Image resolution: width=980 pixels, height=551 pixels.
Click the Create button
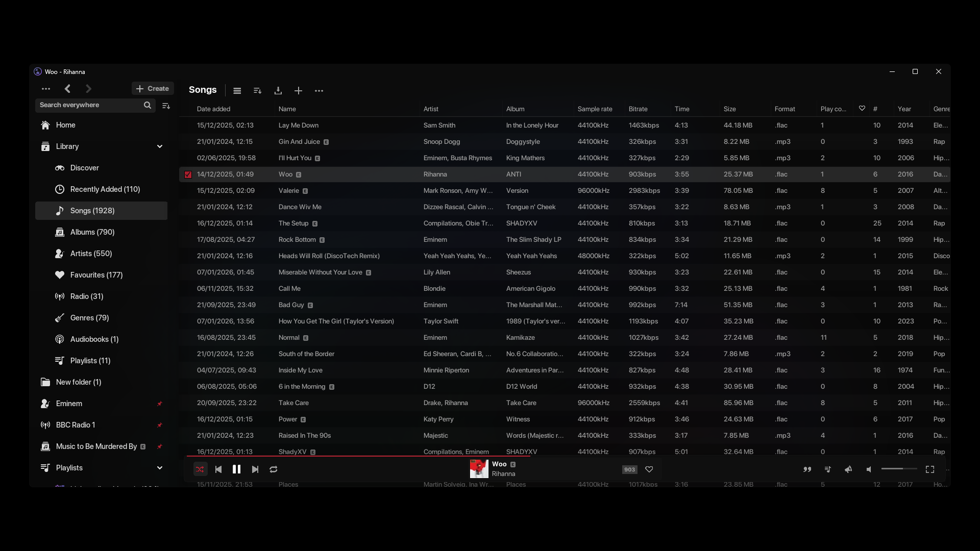click(153, 89)
